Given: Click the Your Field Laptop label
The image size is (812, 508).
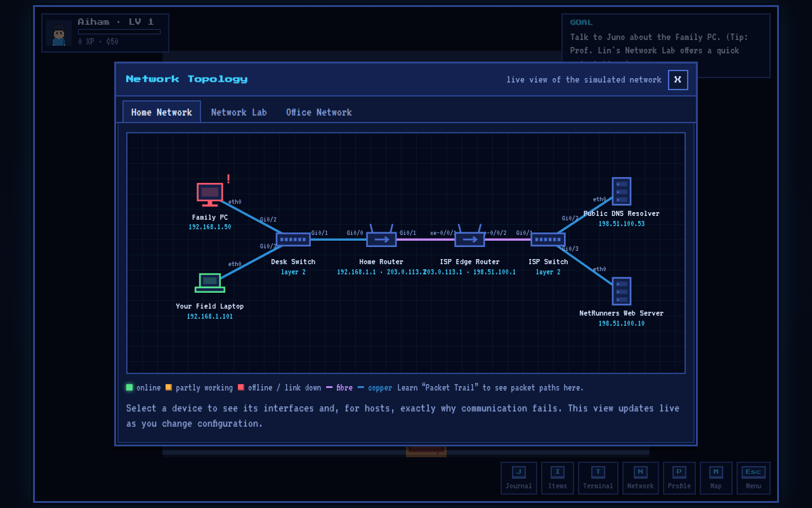Looking at the screenshot, I should (210, 306).
